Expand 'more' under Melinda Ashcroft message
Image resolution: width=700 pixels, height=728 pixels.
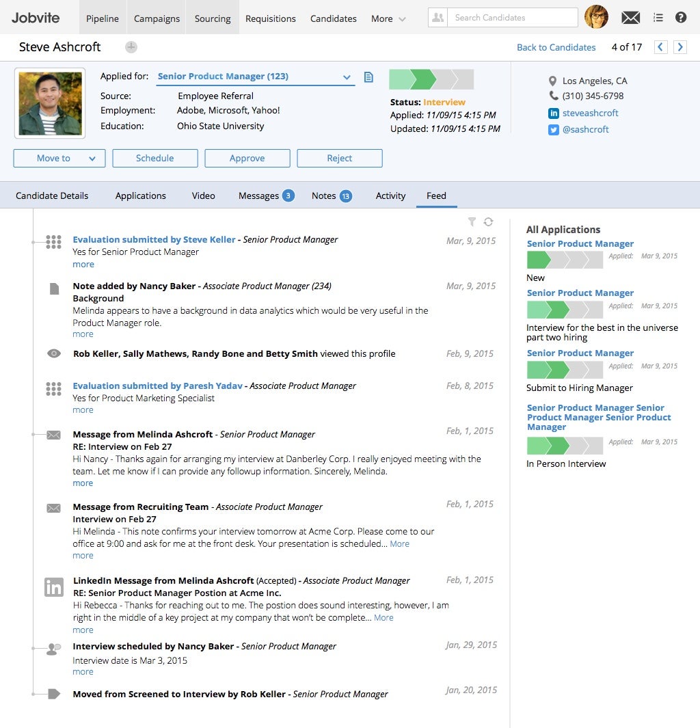click(83, 483)
